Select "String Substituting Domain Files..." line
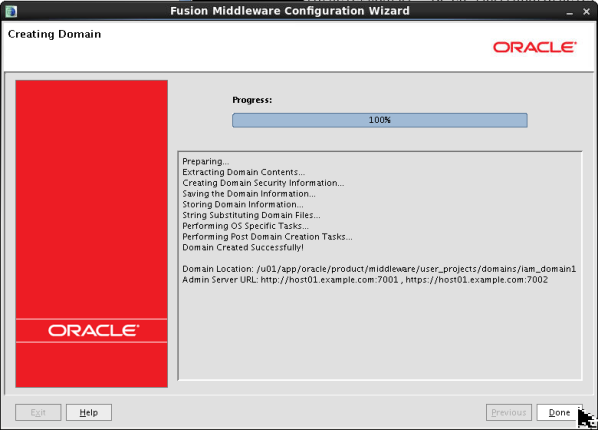The width and height of the screenshot is (598, 430). click(x=251, y=215)
